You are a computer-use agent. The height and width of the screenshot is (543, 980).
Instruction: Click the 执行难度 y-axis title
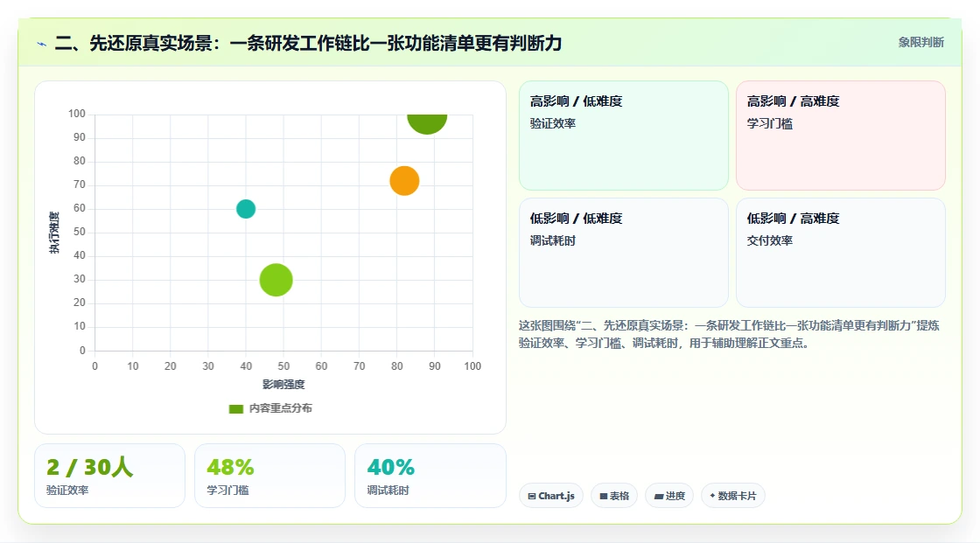pos(54,233)
